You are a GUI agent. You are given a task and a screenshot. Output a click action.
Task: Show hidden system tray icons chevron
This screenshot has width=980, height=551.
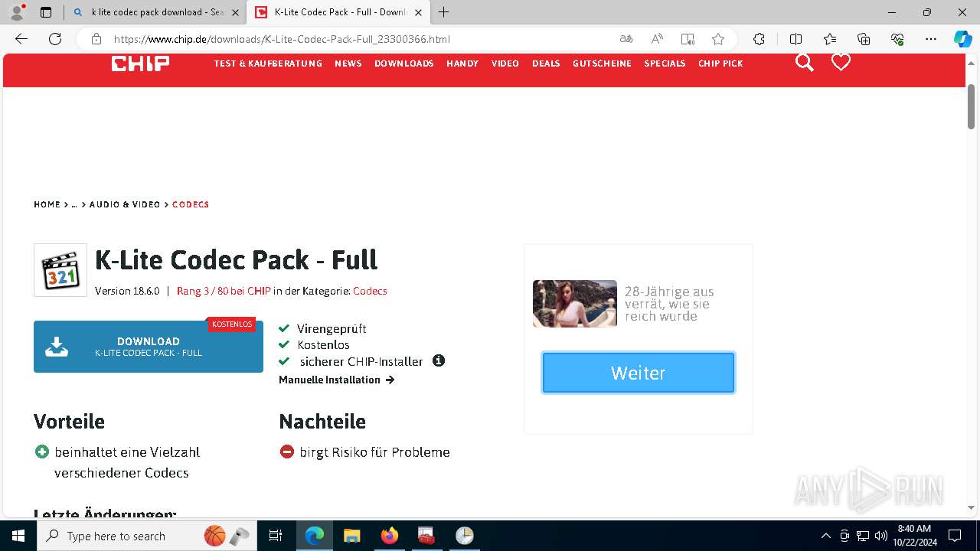tap(825, 536)
